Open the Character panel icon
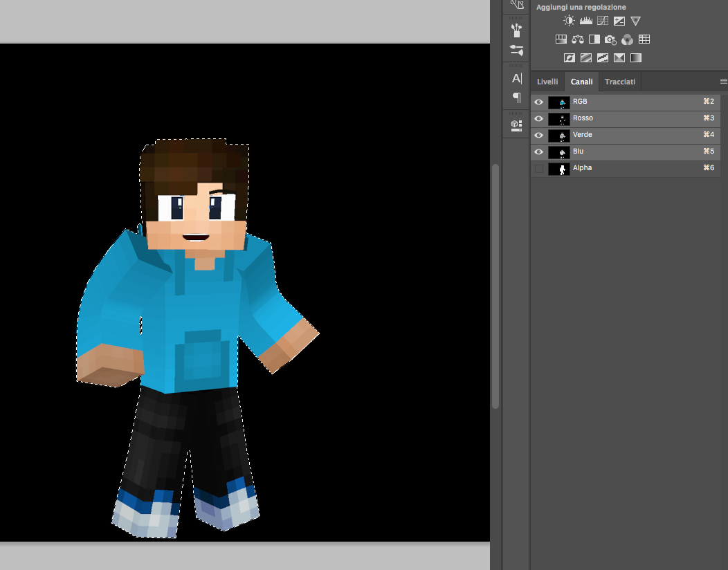 tap(517, 78)
